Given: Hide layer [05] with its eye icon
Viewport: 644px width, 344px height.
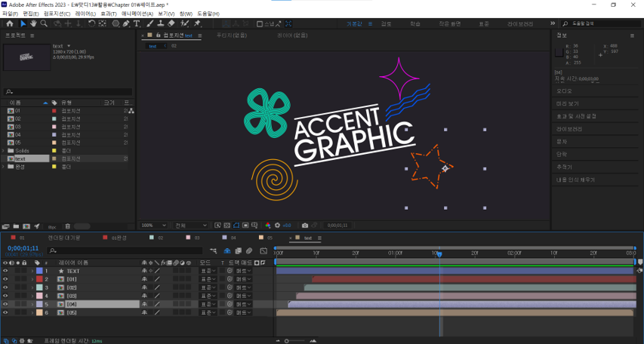Looking at the screenshot, I should (5, 312).
